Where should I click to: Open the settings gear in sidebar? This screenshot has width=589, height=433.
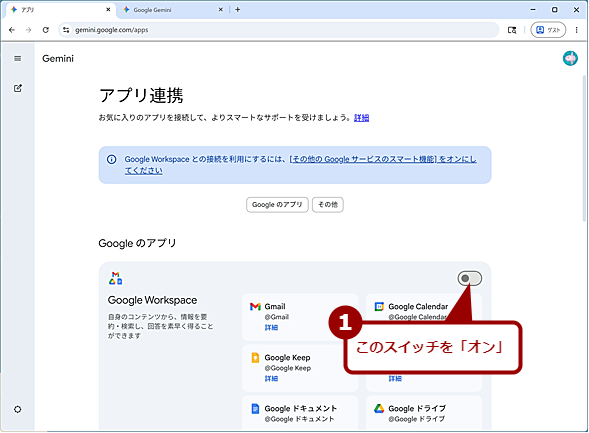pyautogui.click(x=18, y=409)
